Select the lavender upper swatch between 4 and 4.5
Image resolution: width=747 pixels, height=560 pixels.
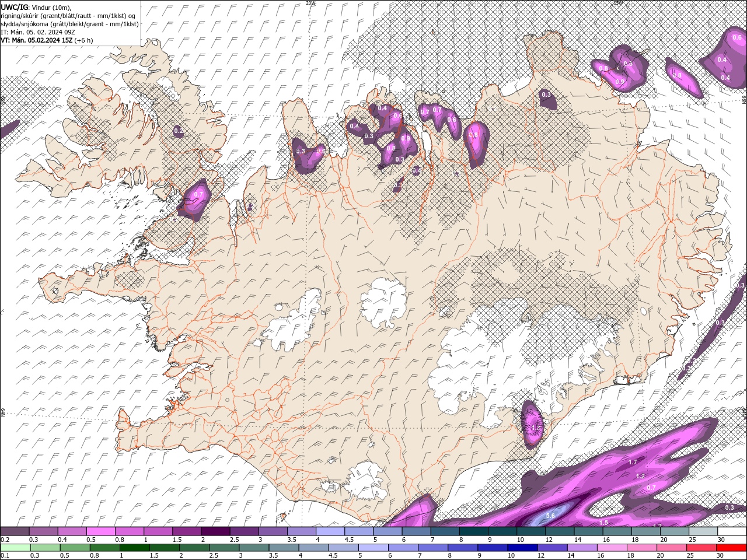point(330,531)
